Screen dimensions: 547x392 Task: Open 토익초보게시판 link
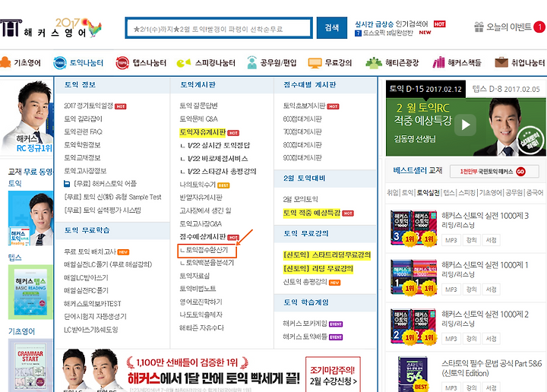point(304,106)
